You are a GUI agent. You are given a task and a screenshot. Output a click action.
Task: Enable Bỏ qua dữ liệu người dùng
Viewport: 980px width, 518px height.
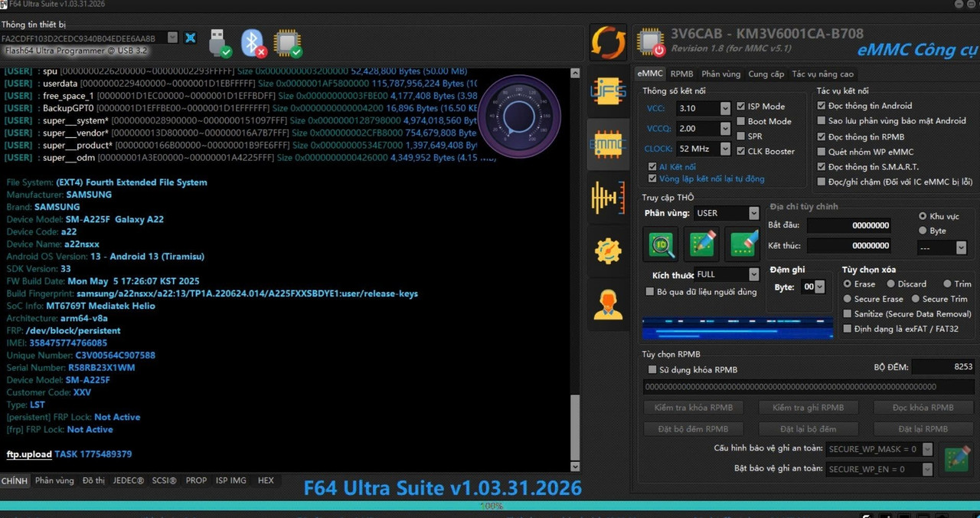[650, 291]
